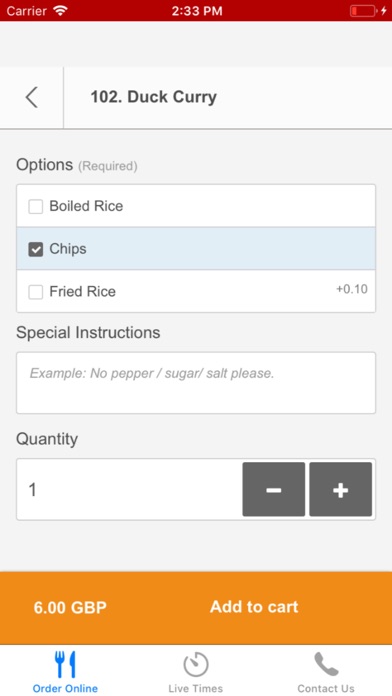Switch to the Contact Us tab label
This screenshot has height=696, width=392.
[326, 688]
